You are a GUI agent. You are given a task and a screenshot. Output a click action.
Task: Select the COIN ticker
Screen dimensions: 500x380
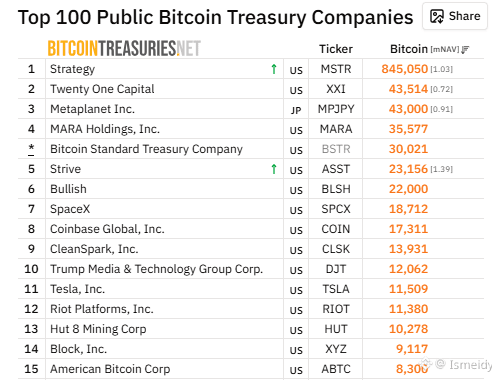[x=336, y=229]
